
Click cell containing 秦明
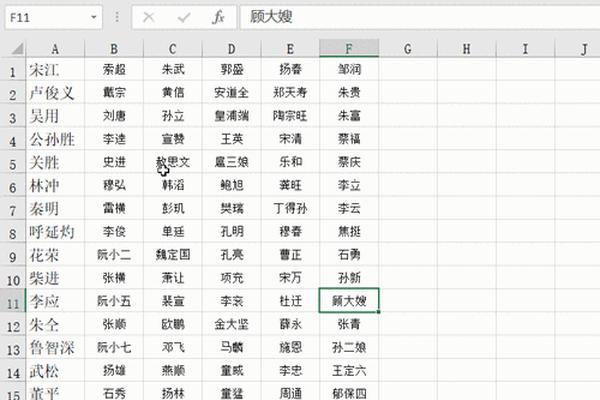tap(55, 209)
